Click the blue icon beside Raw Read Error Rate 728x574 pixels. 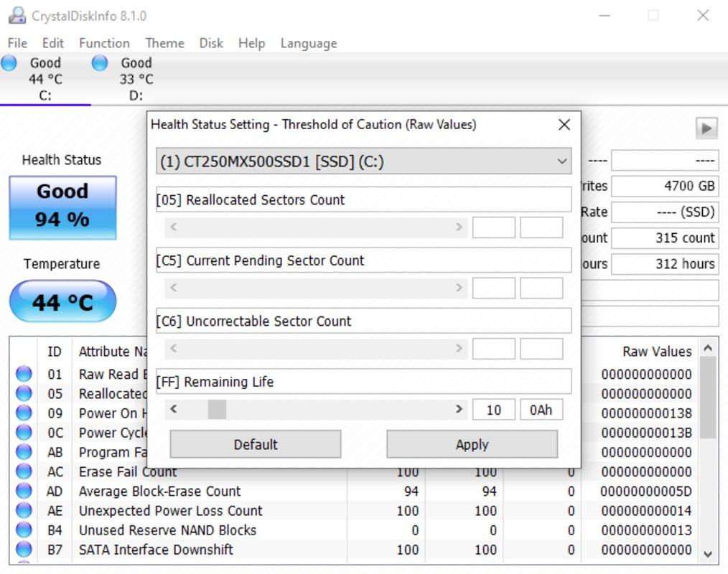[24, 374]
